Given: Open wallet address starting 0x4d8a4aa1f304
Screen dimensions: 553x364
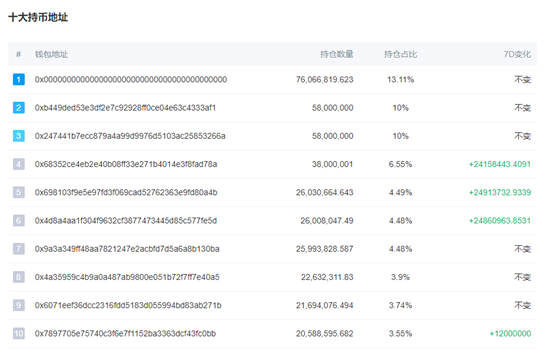Looking at the screenshot, I should coord(126,221).
